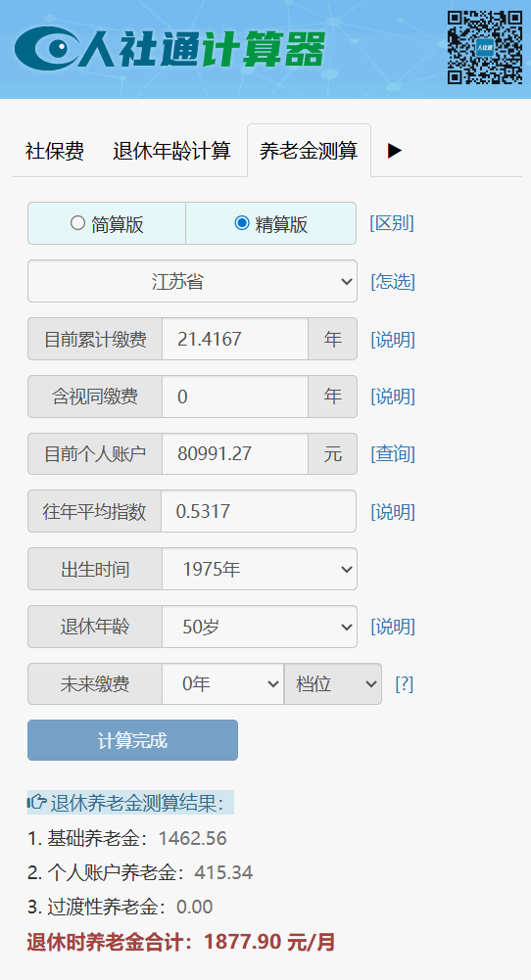Click the 目前累计缴费 label
531x980 pixels.
click(95, 340)
